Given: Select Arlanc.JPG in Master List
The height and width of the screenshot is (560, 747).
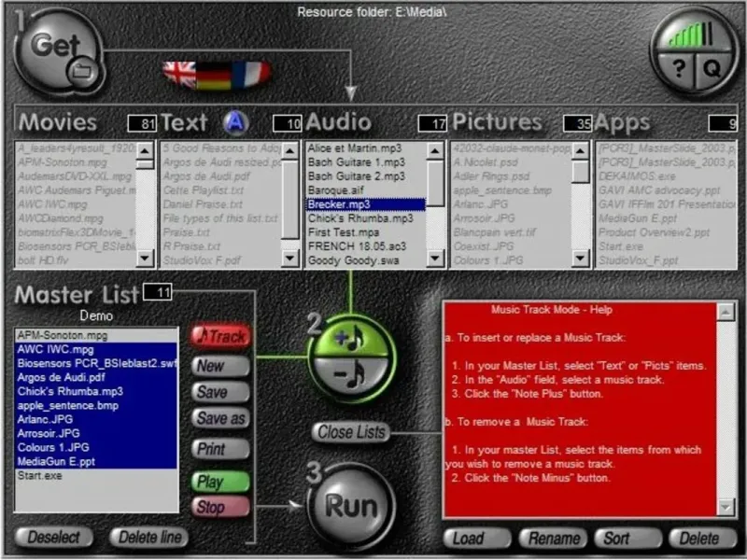Looking at the screenshot, I should [x=97, y=419].
